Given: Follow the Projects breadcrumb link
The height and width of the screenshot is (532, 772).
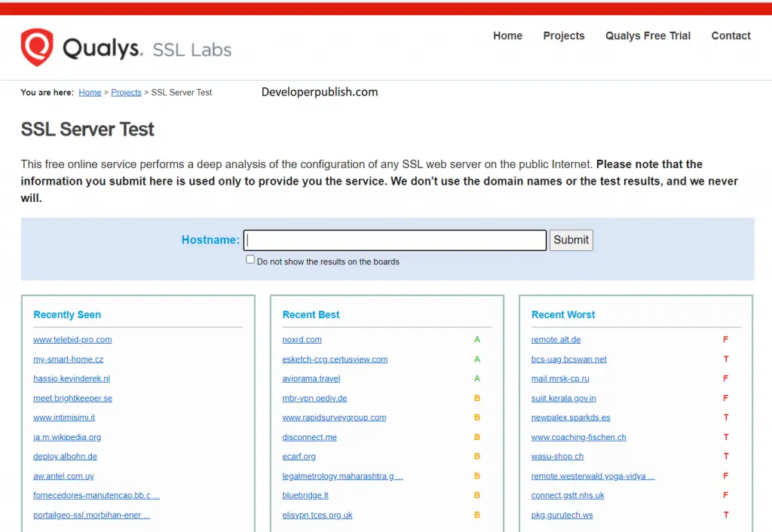Looking at the screenshot, I should (126, 93).
